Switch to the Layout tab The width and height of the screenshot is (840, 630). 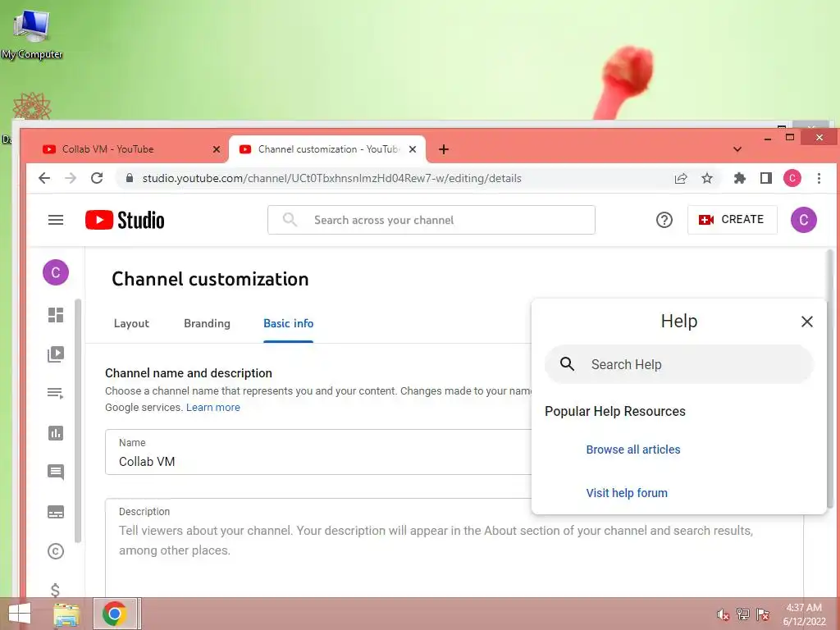click(131, 323)
